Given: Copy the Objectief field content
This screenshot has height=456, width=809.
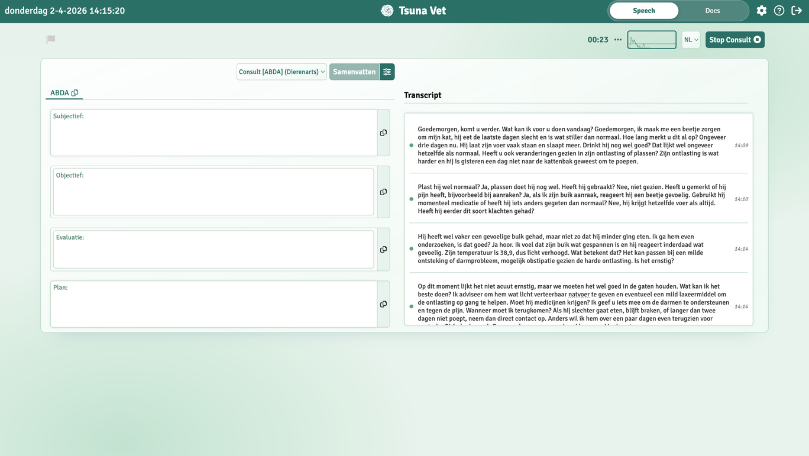Looking at the screenshot, I should (x=383, y=191).
